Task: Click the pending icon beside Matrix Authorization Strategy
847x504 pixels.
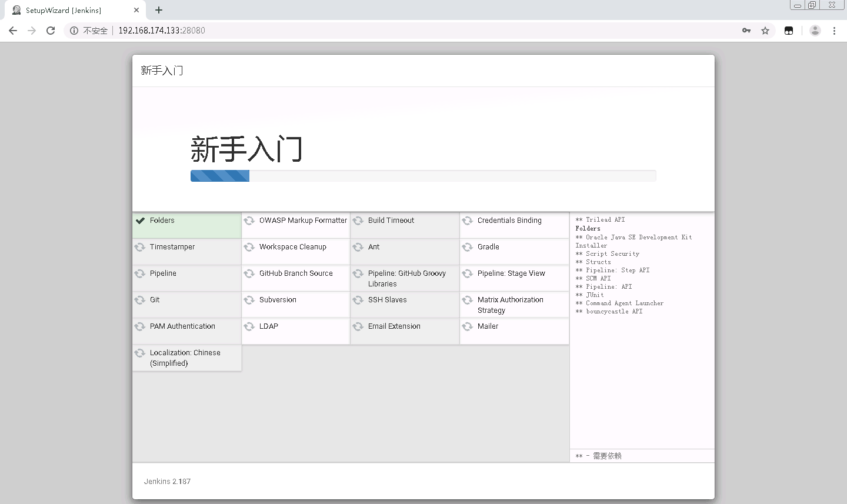Action: tap(468, 300)
